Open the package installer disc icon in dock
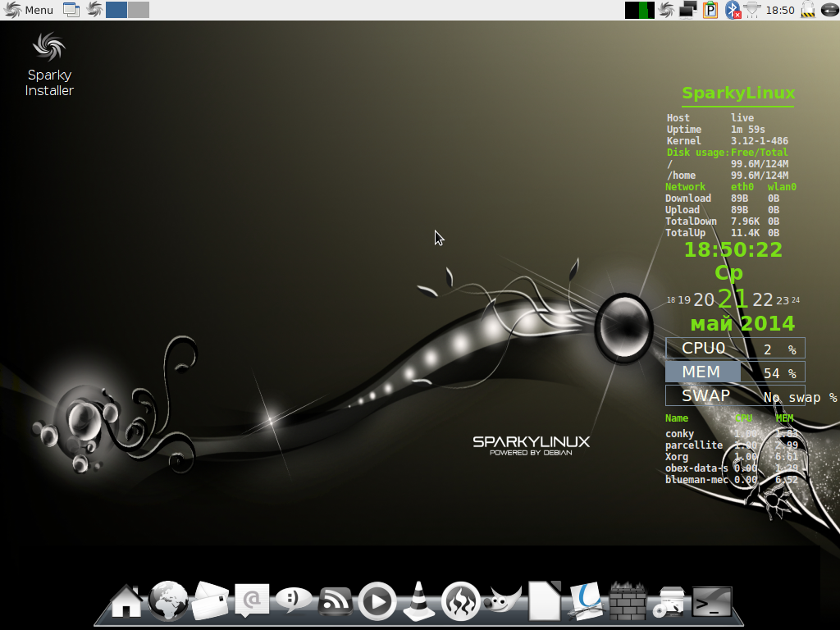840x630 pixels. pyautogui.click(x=669, y=602)
